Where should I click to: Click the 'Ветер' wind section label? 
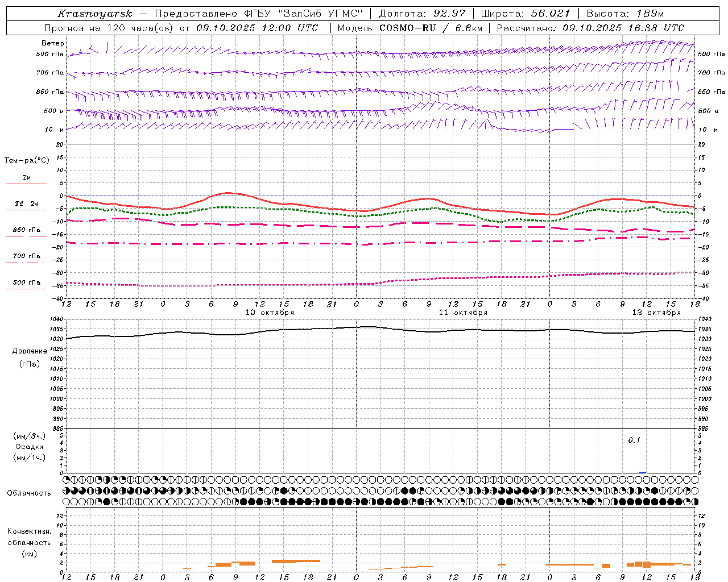tap(53, 43)
